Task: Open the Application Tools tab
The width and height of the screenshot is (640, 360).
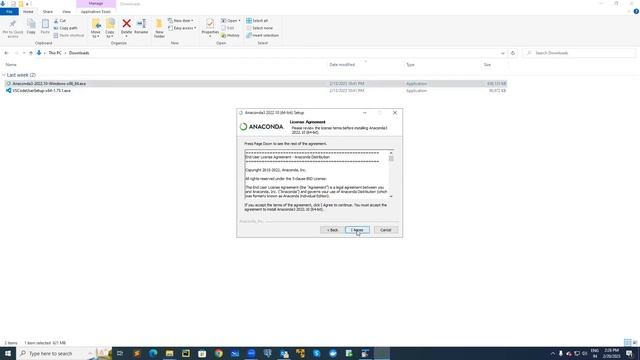Action: point(96,12)
